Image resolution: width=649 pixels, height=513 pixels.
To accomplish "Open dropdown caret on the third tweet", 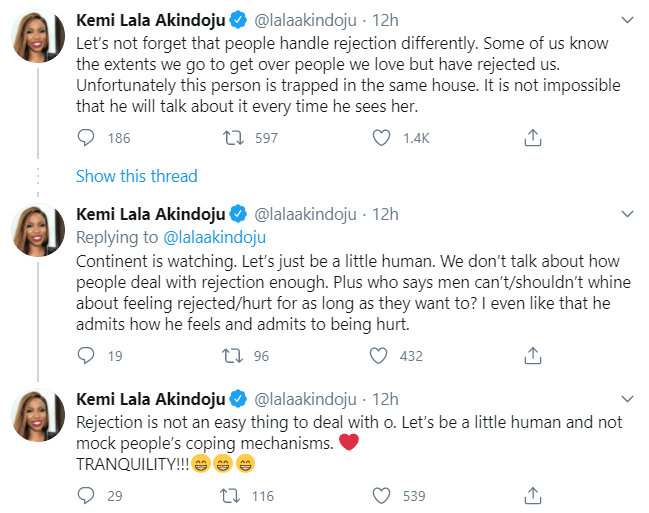I will click(x=627, y=399).
